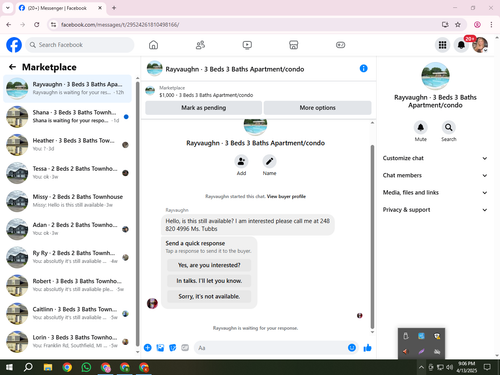Screen dimensions: 500x375
Task: Open Heather 3 Beds 3 Baths conversation
Action: point(68,145)
